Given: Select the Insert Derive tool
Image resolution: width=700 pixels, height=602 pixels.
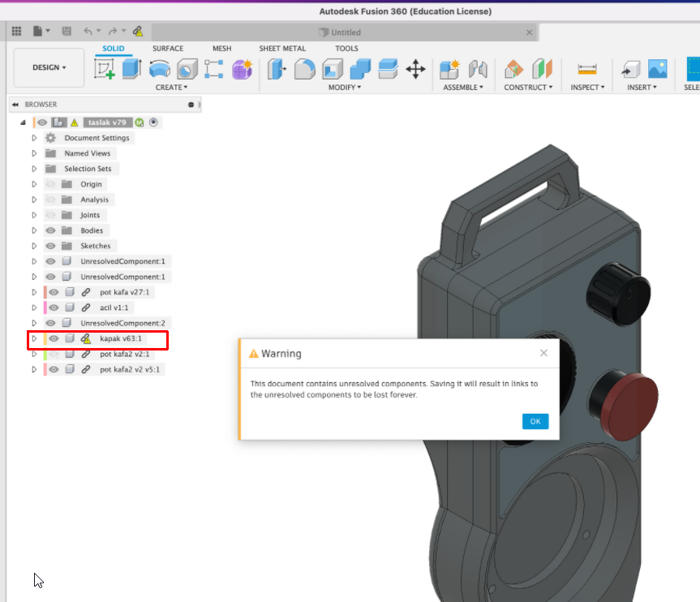Looking at the screenshot, I should point(630,69).
